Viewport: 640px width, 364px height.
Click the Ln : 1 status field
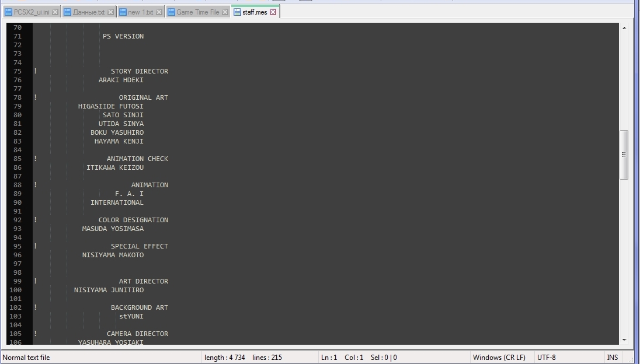[x=329, y=358]
